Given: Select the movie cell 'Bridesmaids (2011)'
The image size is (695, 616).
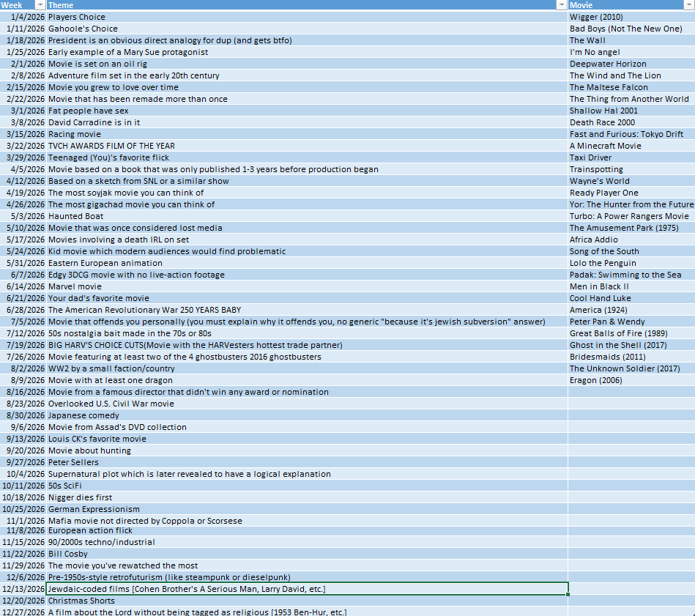Looking at the screenshot, I should tap(631, 357).
